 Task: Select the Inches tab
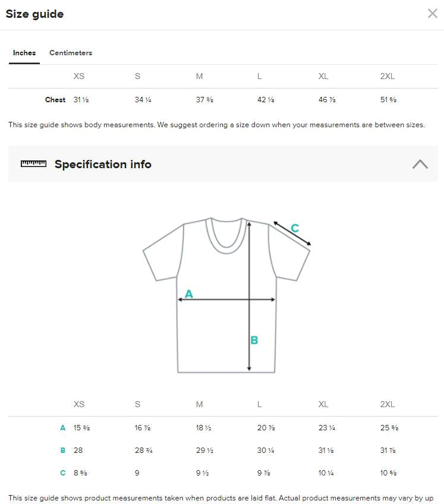(x=24, y=53)
